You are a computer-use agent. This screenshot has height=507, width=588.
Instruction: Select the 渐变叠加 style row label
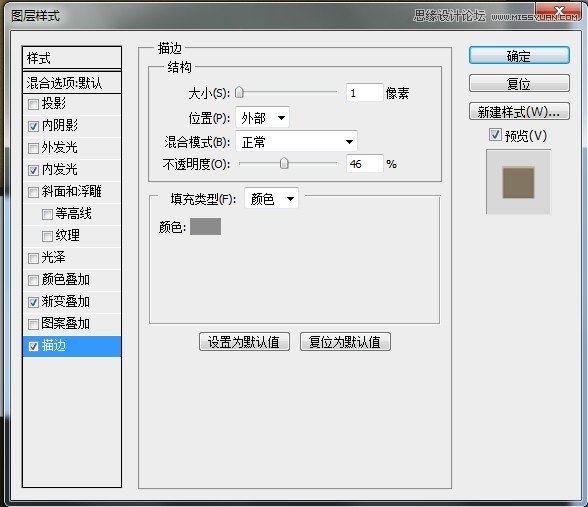coord(66,302)
